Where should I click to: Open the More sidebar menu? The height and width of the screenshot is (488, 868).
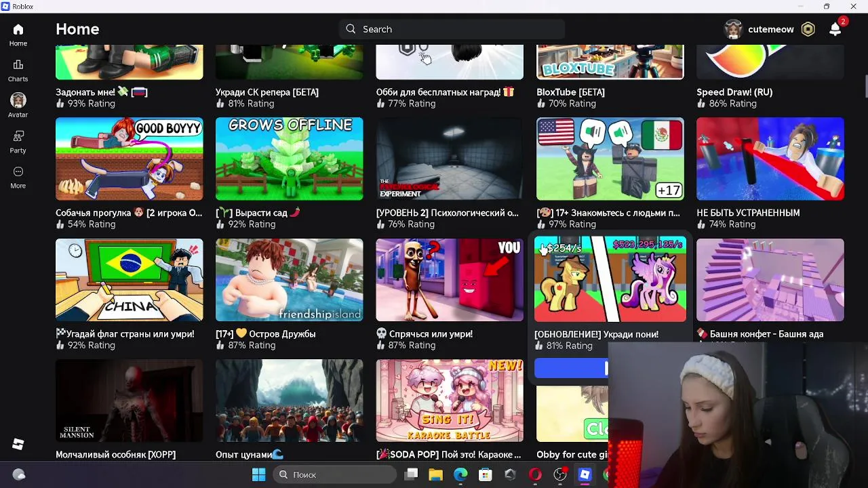click(18, 171)
